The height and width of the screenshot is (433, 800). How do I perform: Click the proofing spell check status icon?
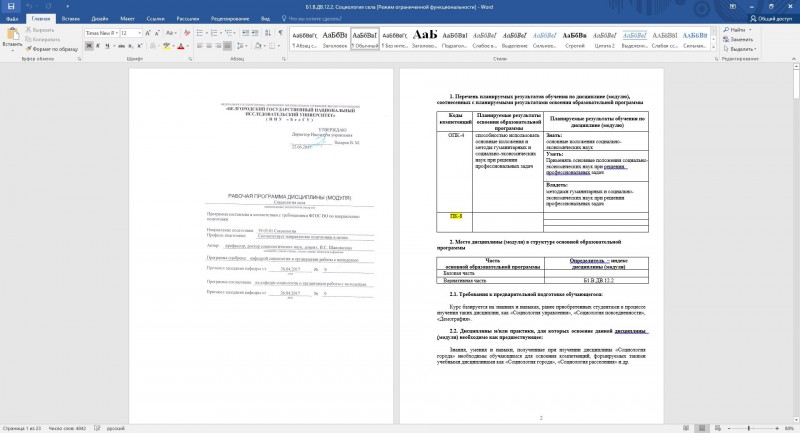97,428
